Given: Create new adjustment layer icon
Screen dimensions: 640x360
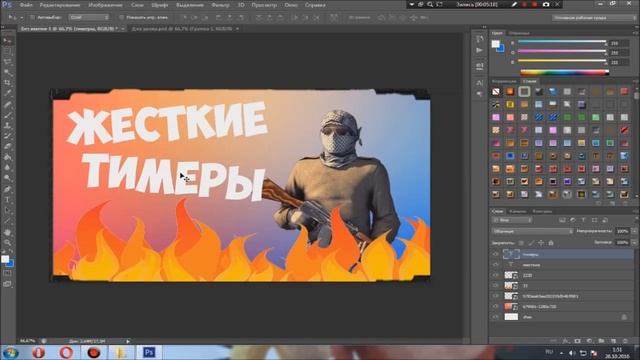Looking at the screenshot, I should pos(589,341).
